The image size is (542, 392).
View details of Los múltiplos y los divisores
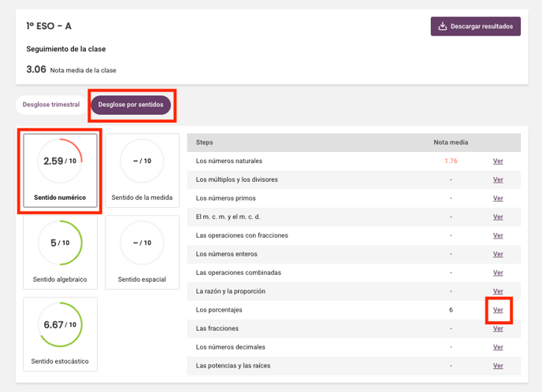(498, 179)
